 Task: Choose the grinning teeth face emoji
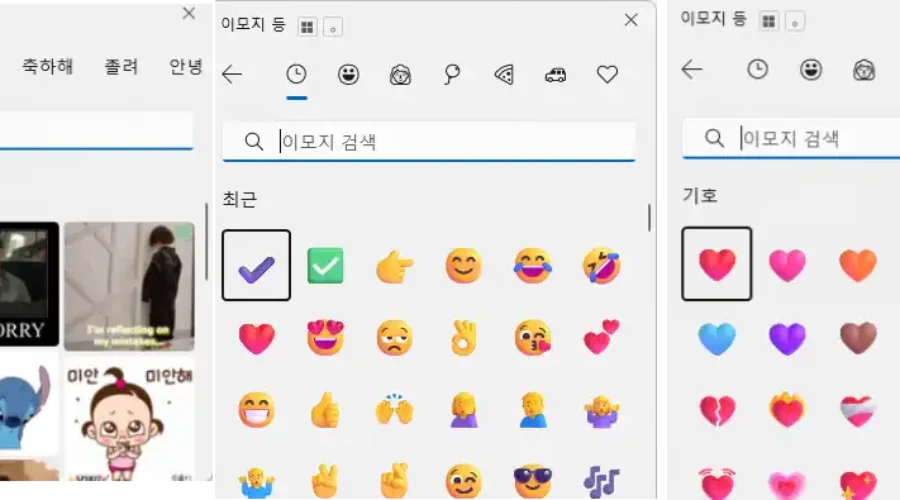(256, 410)
